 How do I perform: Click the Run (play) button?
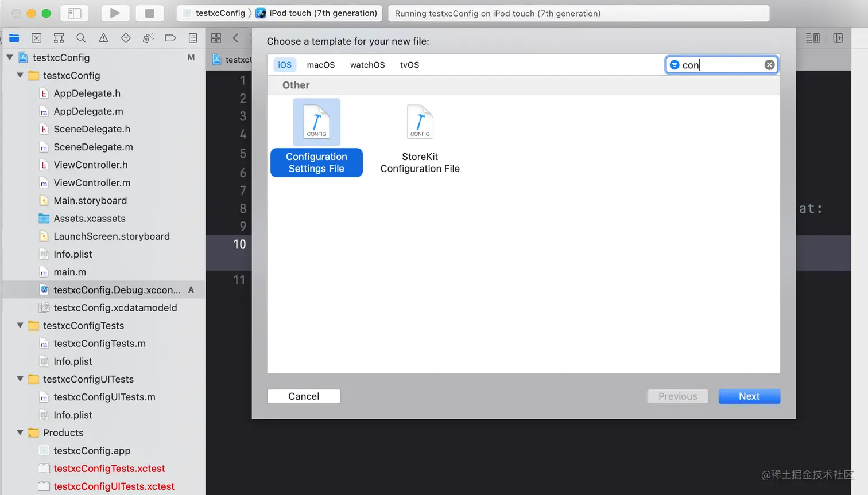[115, 13]
